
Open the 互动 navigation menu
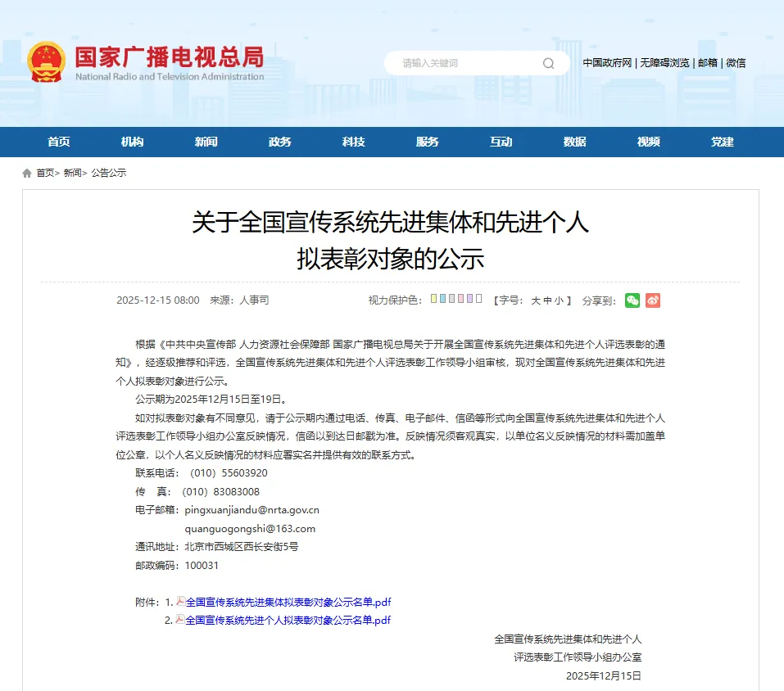pos(501,142)
